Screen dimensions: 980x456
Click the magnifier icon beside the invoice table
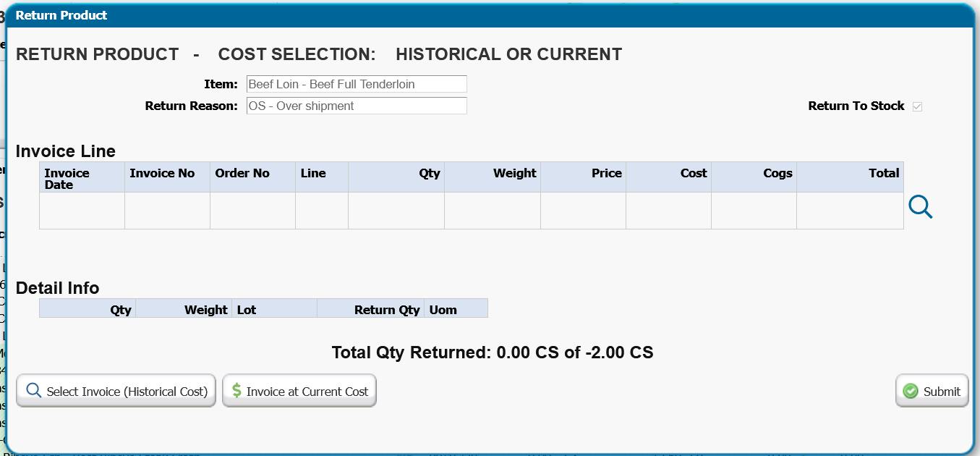[x=920, y=208]
